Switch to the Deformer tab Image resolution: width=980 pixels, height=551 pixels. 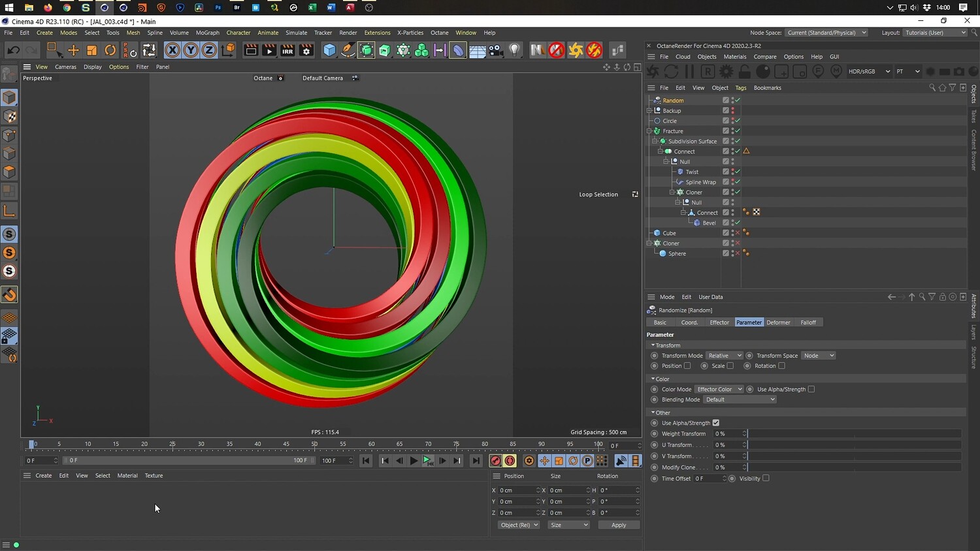pos(778,323)
